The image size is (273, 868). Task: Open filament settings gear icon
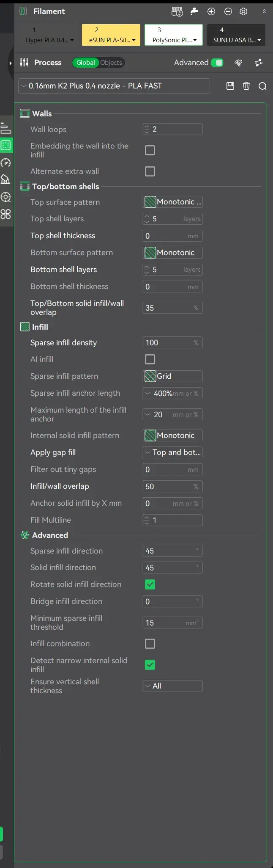click(x=243, y=11)
